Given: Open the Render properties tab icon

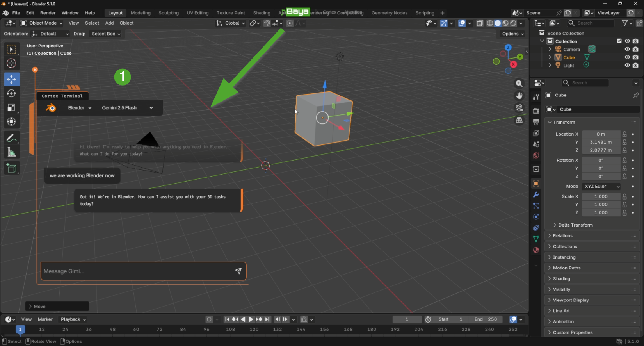Looking at the screenshot, I should (x=536, y=111).
